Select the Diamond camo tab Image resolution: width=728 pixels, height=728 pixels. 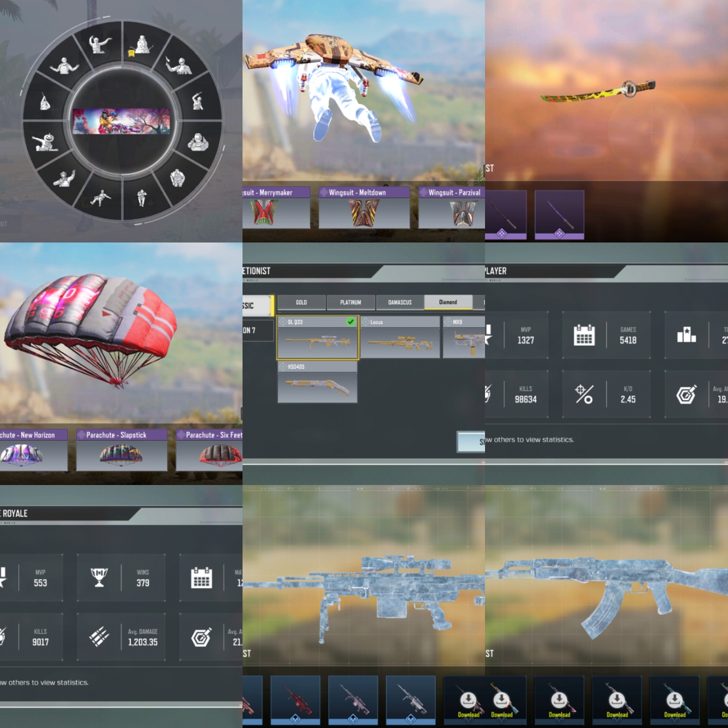448,302
